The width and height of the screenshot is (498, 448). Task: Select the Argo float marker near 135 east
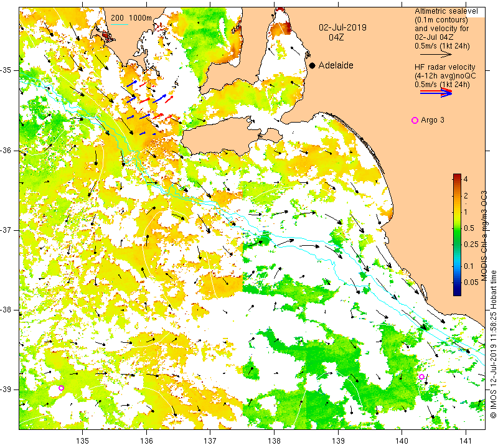point(61,388)
